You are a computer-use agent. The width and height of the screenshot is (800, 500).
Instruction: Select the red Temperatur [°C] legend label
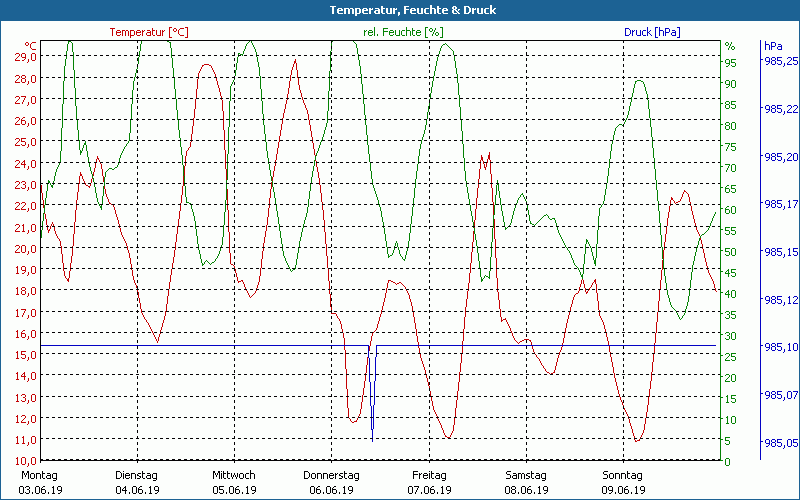pyautogui.click(x=149, y=32)
